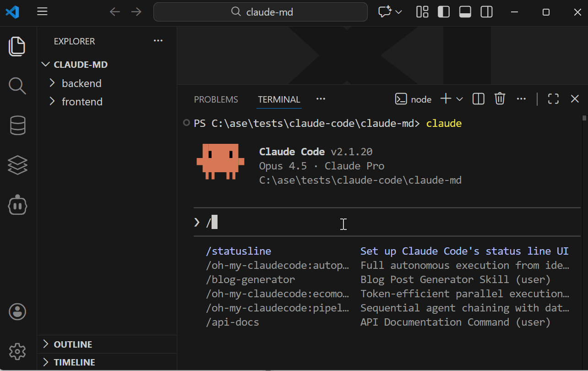Click the Claude Code pixel mascot logo
This screenshot has height=371, width=588.
click(x=220, y=161)
